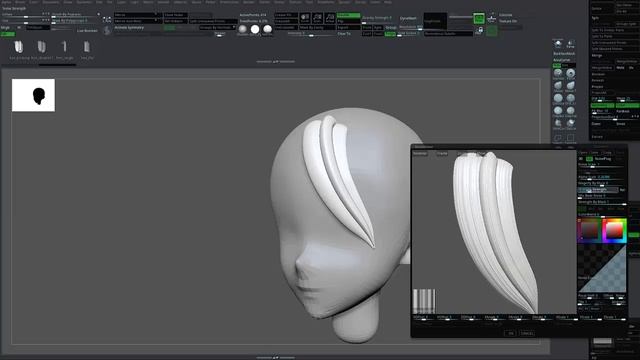Screen dimensions: 640x360
Task: Select left brush in third row of grid
Action: (x=558, y=98)
